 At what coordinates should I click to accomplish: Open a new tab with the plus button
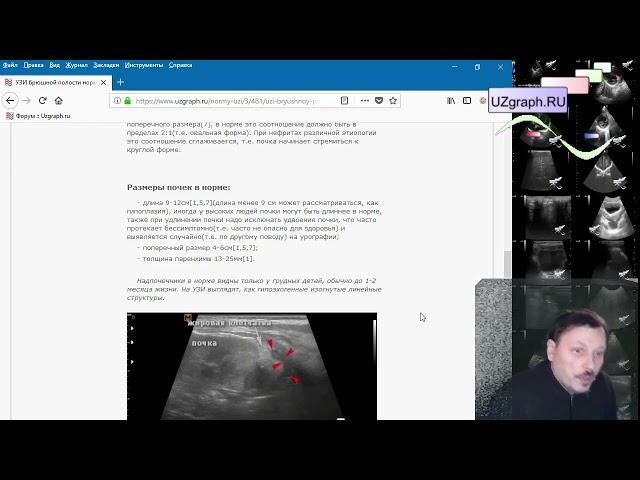[x=120, y=82]
